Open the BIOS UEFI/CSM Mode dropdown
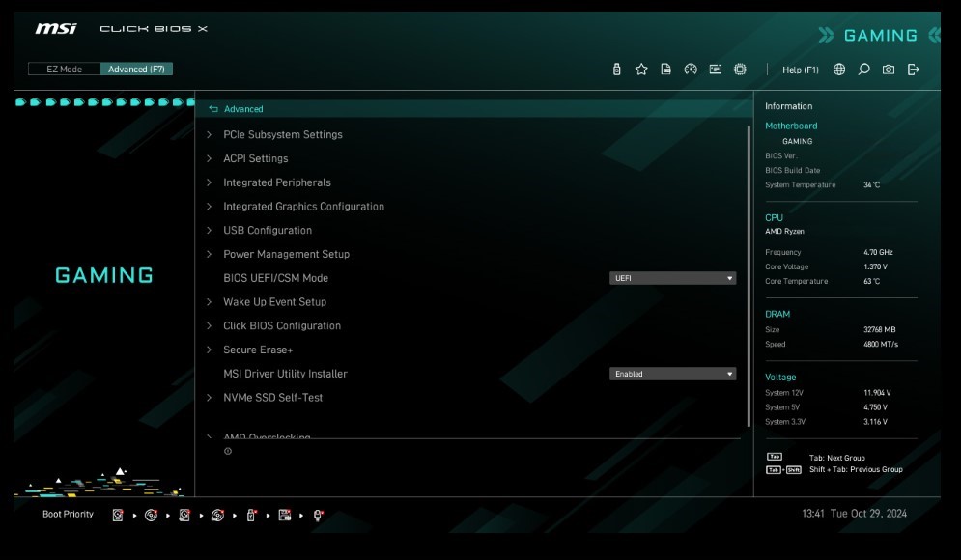Viewport: 961px width, 560px height. [x=672, y=278]
